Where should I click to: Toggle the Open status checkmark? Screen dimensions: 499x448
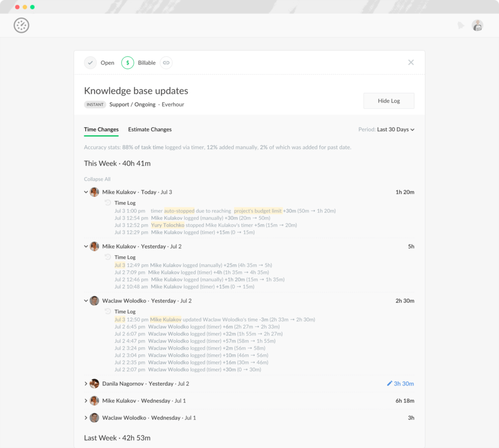click(90, 62)
